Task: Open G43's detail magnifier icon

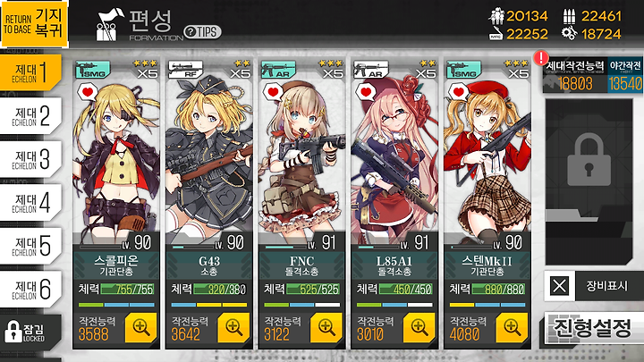Action: pyautogui.click(x=233, y=327)
